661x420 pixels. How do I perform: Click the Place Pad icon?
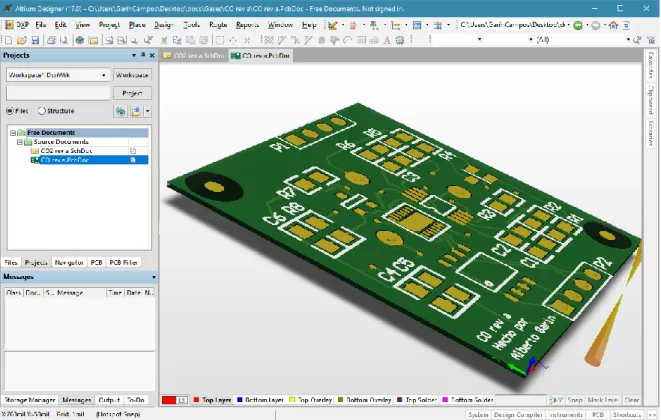coord(322,40)
